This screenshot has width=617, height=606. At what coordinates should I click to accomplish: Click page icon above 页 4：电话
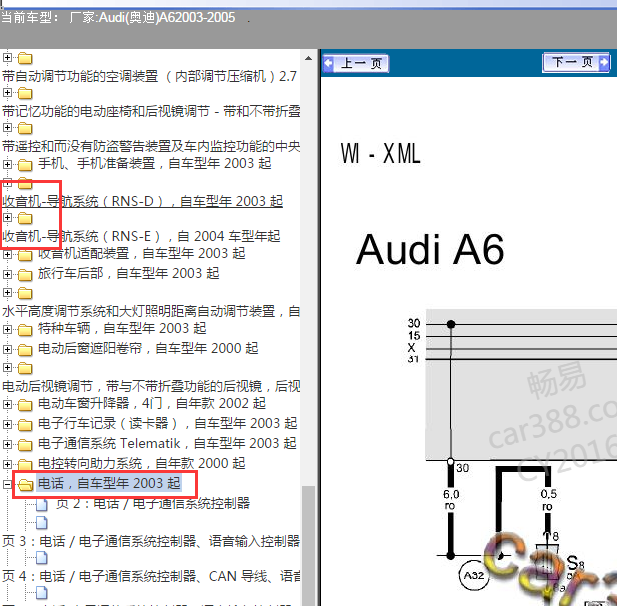coord(42,558)
